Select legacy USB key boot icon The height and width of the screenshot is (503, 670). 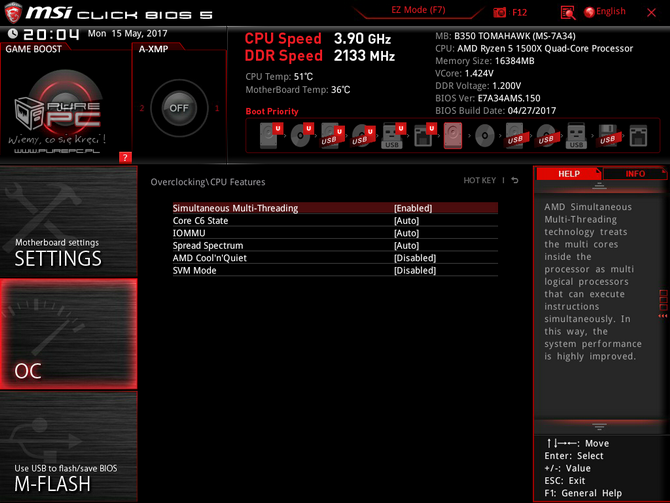pyautogui.click(x=576, y=135)
